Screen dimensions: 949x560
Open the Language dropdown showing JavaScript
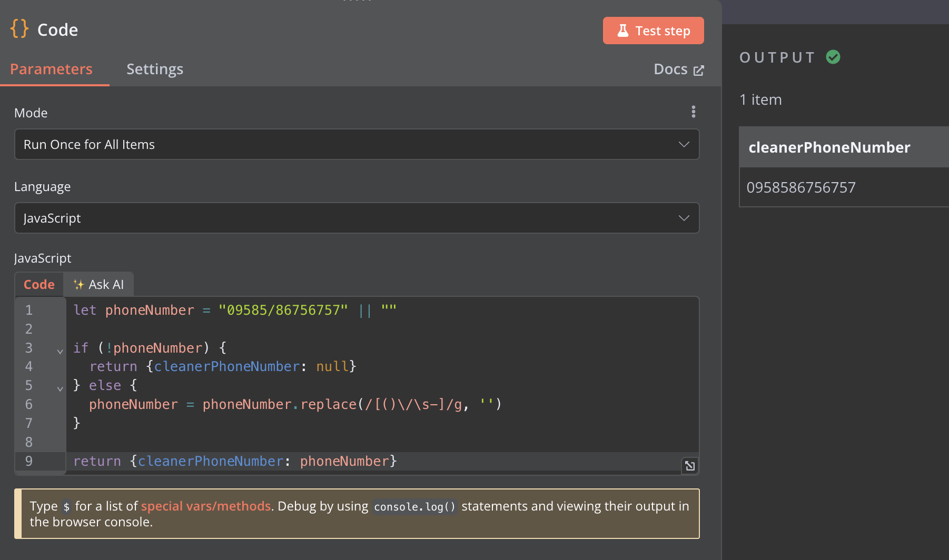pos(357,218)
